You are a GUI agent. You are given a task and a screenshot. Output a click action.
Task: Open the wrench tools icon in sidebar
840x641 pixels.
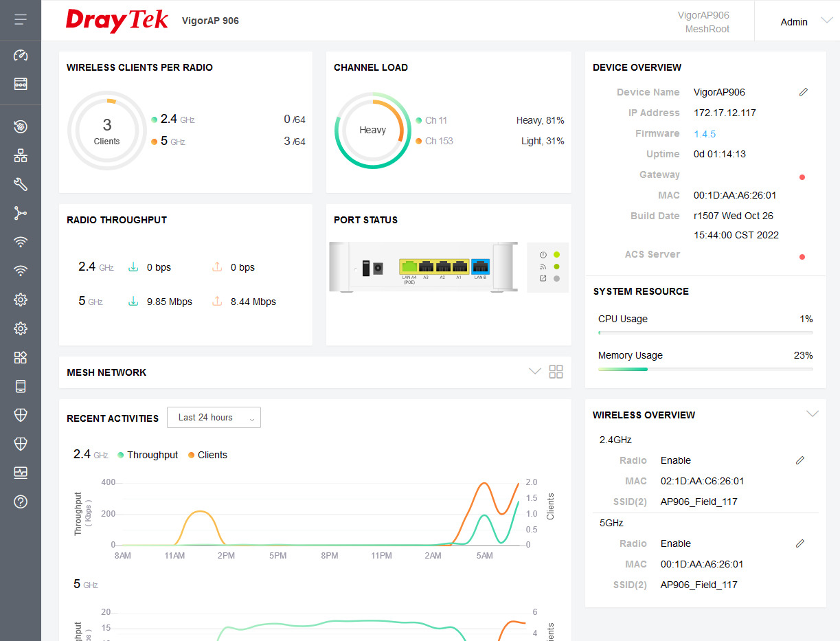21,184
